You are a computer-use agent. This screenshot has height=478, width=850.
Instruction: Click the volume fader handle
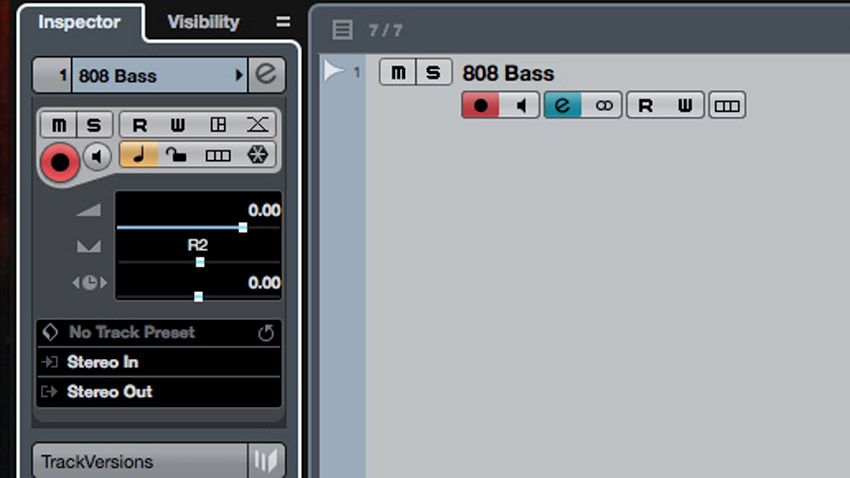click(x=243, y=228)
